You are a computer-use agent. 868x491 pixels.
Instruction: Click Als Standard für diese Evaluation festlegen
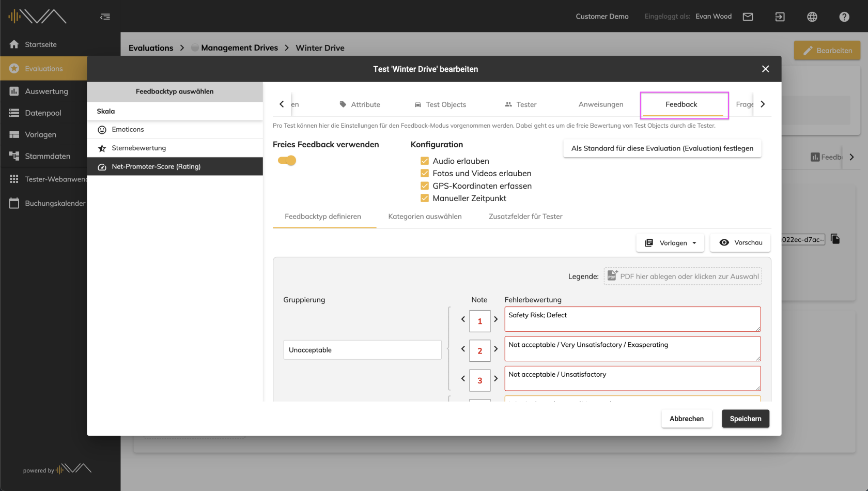[662, 148]
